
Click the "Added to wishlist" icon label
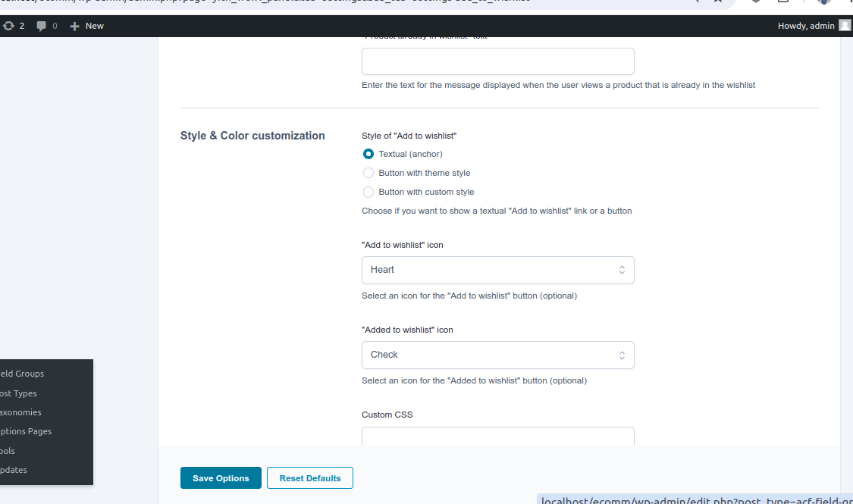point(407,330)
